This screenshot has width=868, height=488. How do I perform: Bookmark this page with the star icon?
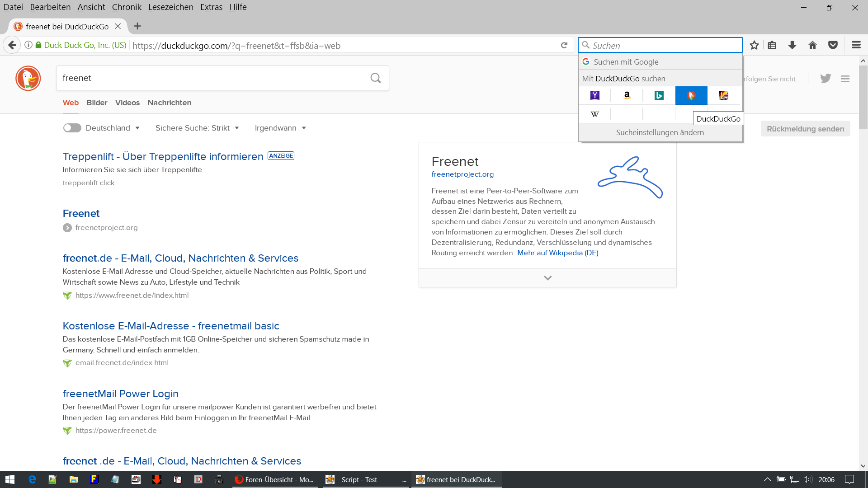pyautogui.click(x=754, y=45)
